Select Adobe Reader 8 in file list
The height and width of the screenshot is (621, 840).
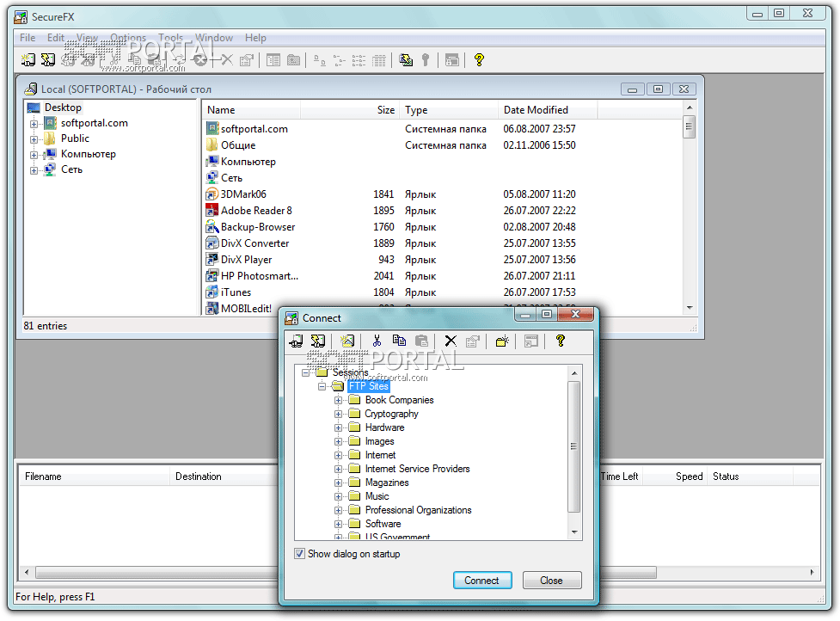[256, 211]
